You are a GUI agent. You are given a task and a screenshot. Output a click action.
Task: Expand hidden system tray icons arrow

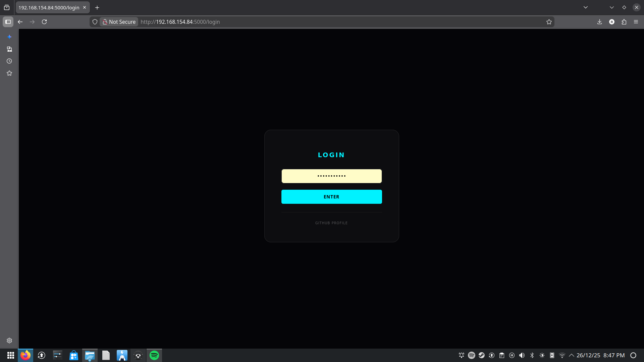(572, 355)
